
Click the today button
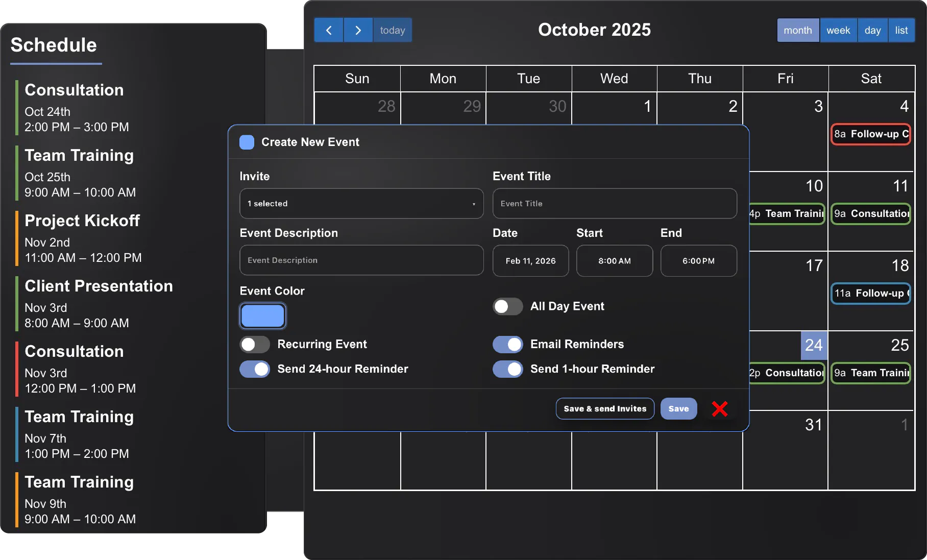pyautogui.click(x=392, y=30)
